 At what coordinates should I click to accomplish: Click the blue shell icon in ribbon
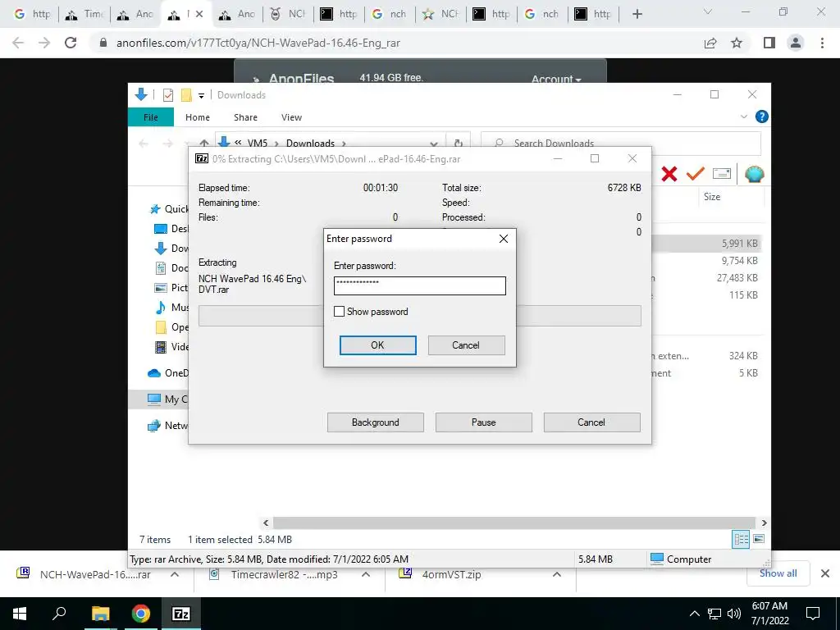755,174
